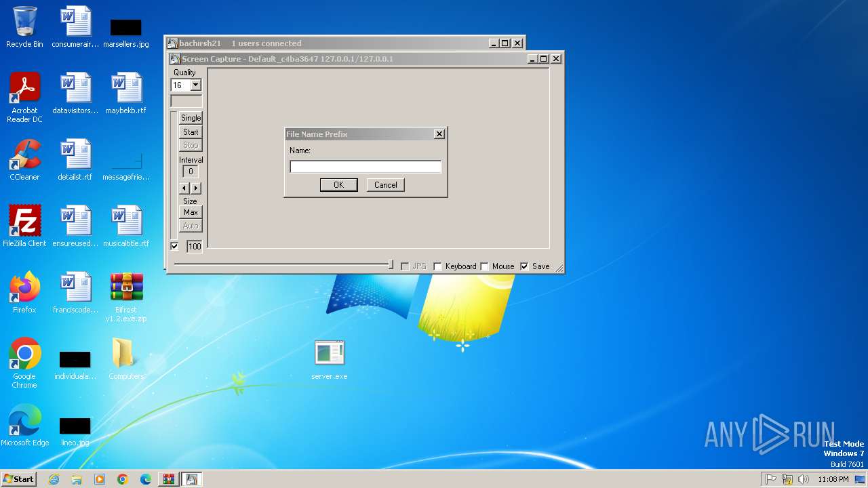Open Internet Explorer from taskbar

pos(54,479)
